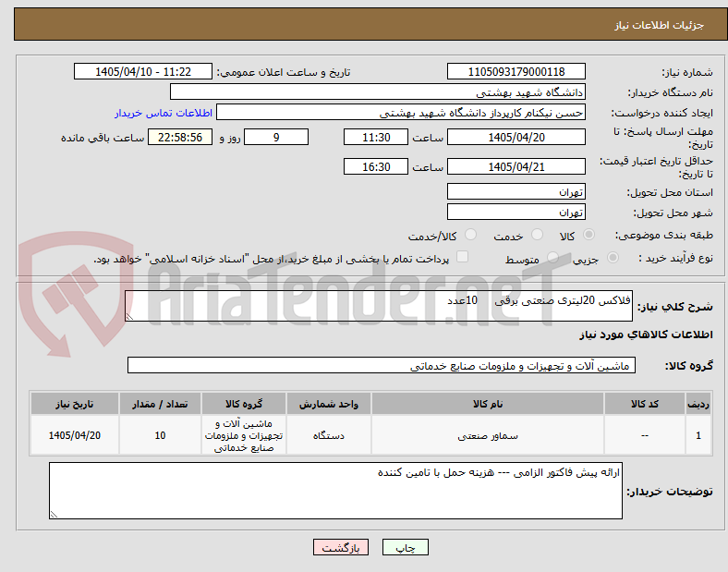The width and height of the screenshot is (728, 572).
Task: Click the goods group field ماشین آلات
Action: pyautogui.click(x=382, y=365)
